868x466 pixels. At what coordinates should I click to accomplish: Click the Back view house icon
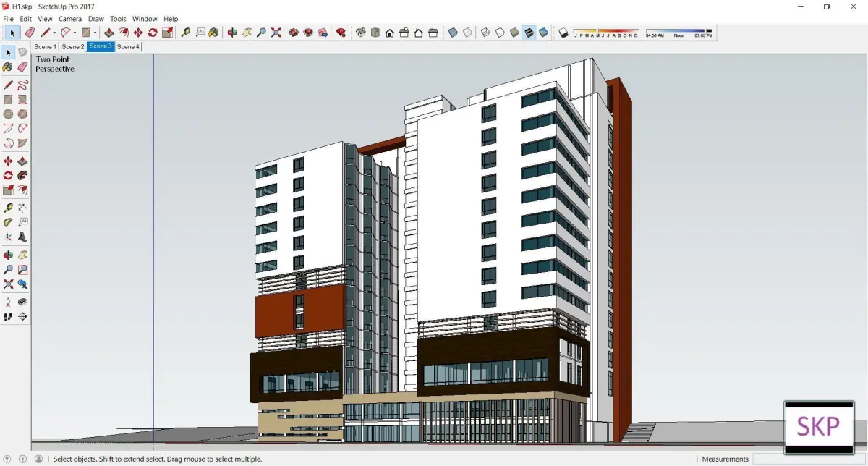click(x=419, y=33)
